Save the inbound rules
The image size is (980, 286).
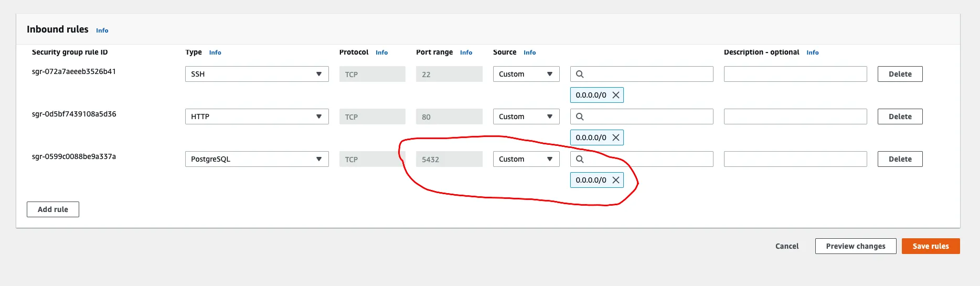point(930,246)
